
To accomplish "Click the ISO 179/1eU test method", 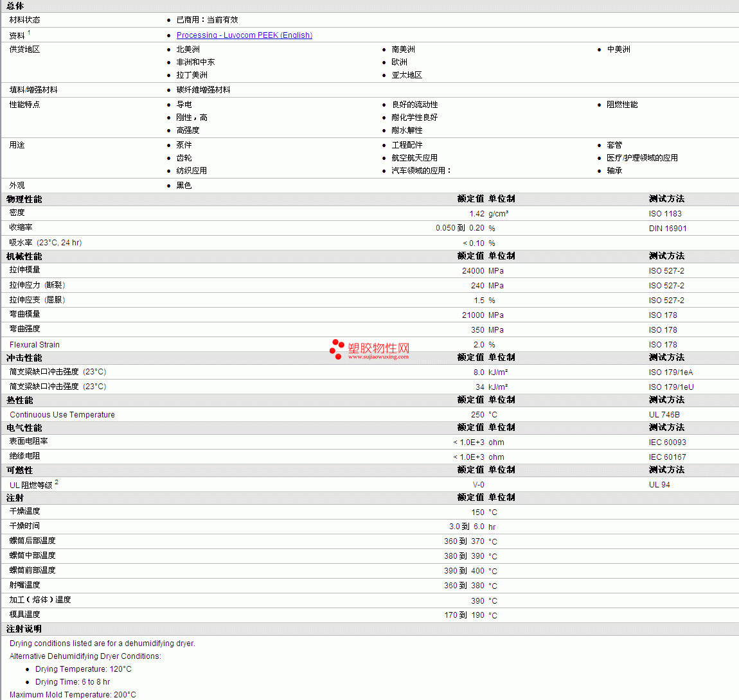I will click(x=671, y=387).
